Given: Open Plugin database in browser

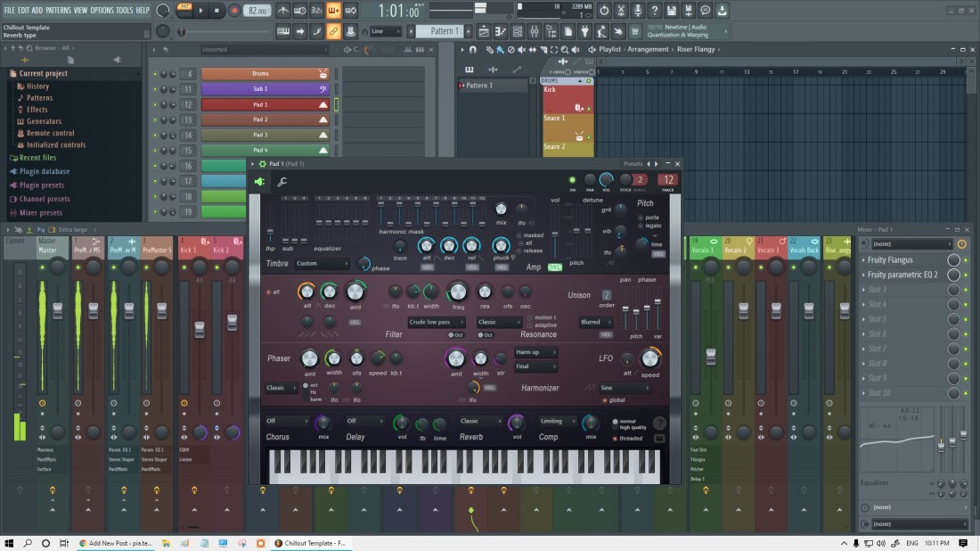Looking at the screenshot, I should (x=44, y=171).
